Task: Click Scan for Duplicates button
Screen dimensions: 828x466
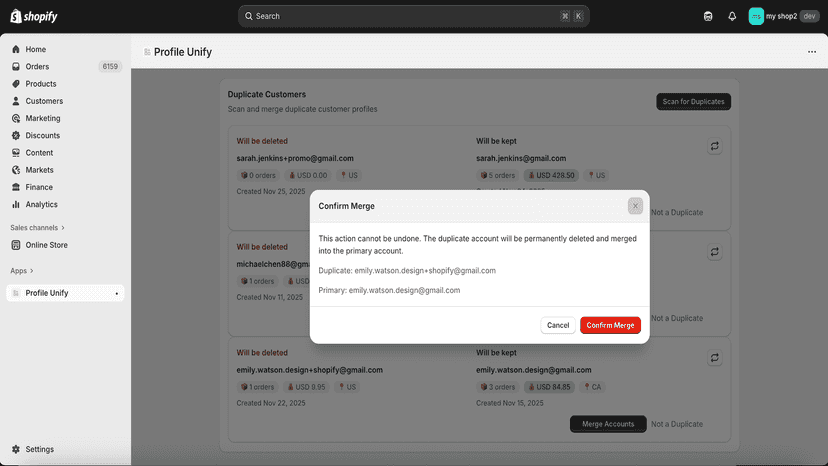Action: (x=693, y=101)
